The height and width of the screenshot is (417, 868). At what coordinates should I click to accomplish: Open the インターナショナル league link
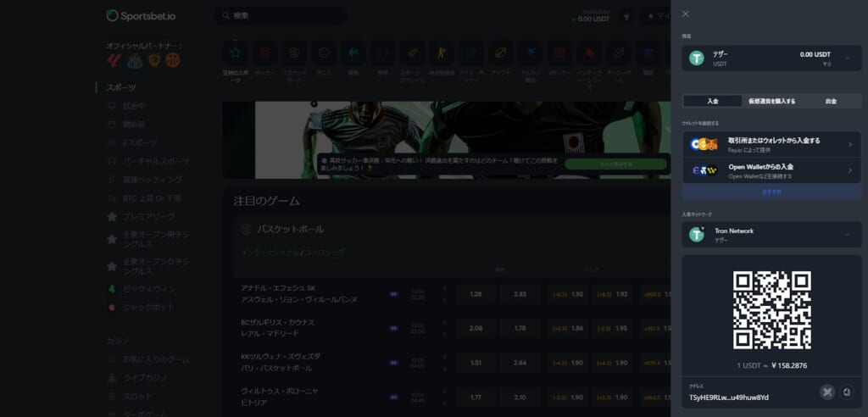[270, 253]
